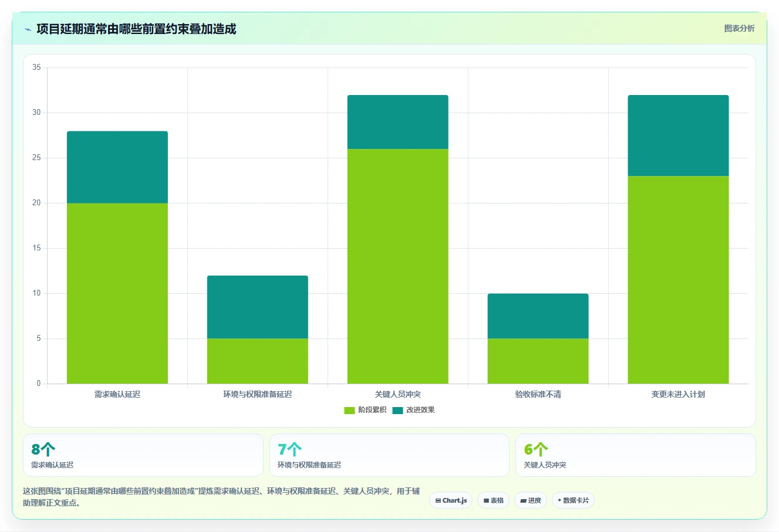
Task: Click the x-axis label 验收标准不清
Action: tap(538, 394)
